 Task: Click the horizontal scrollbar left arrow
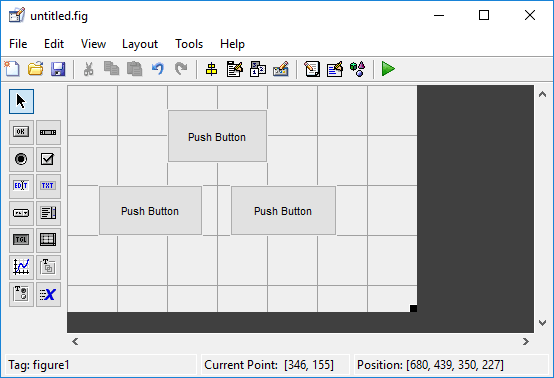pyautogui.click(x=75, y=341)
